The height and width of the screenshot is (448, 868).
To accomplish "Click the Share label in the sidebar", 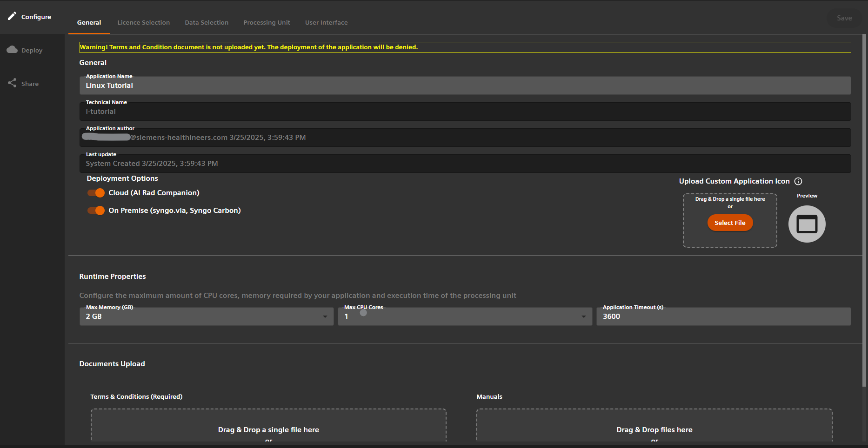I will click(31, 84).
